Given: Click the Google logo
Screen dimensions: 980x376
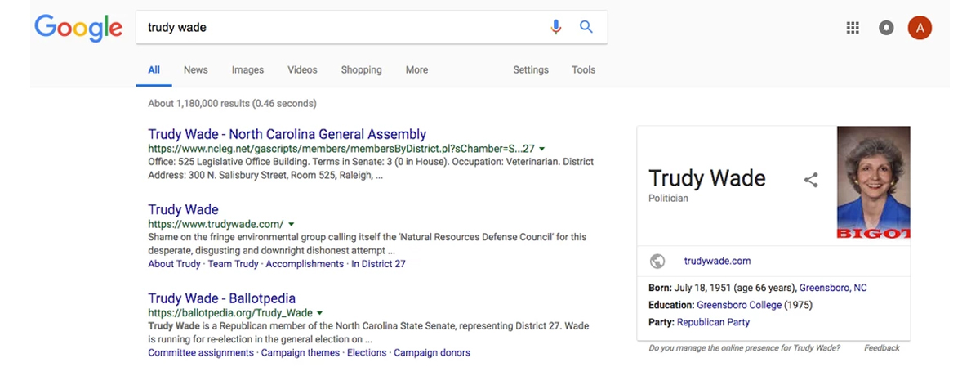Looking at the screenshot, I should tap(78, 28).
